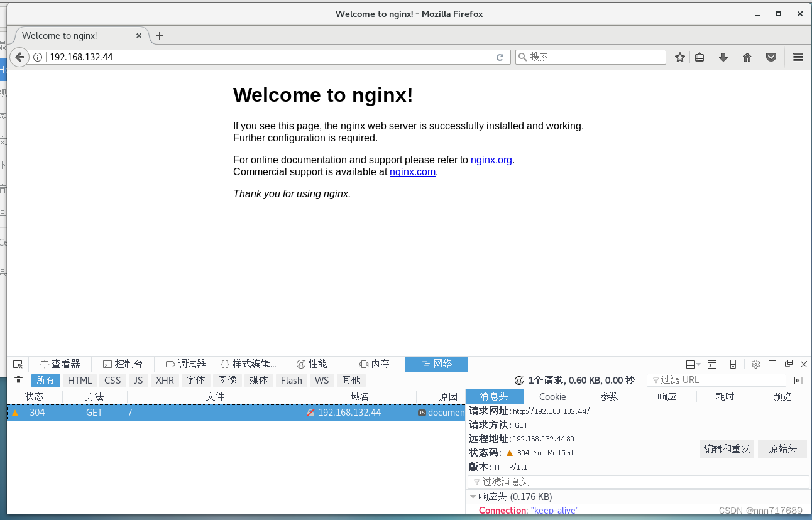Show the Cookie details tab

552,397
